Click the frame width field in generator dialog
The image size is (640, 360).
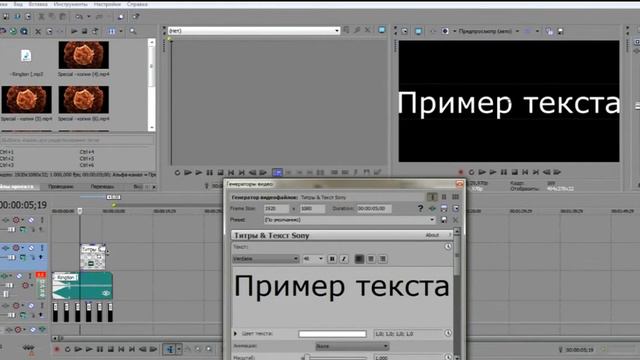[x=276, y=209]
